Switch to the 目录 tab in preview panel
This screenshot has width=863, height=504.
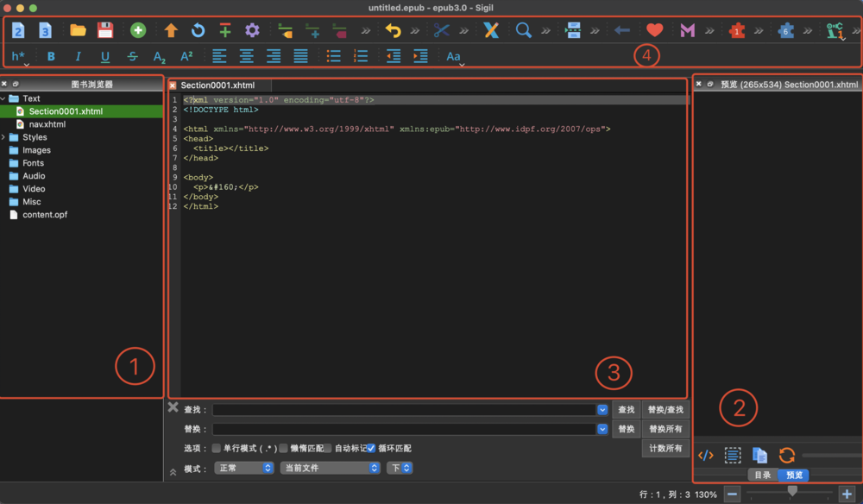click(x=762, y=474)
